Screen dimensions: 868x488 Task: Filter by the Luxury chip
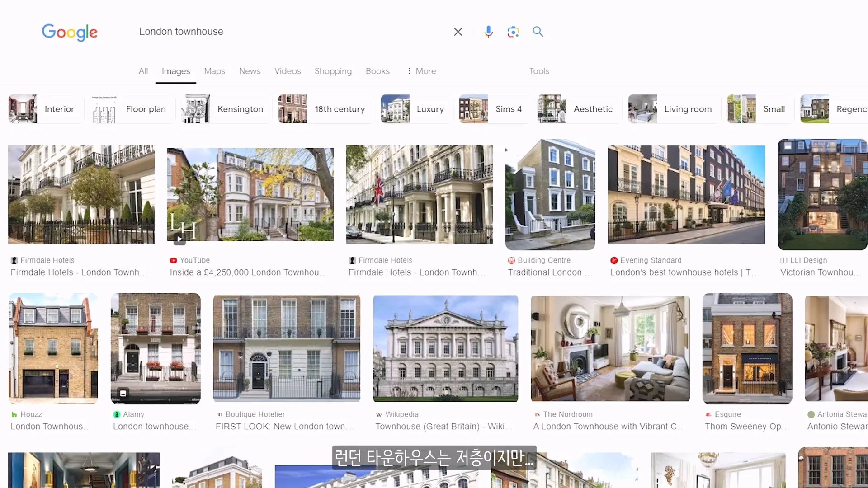tap(417, 109)
